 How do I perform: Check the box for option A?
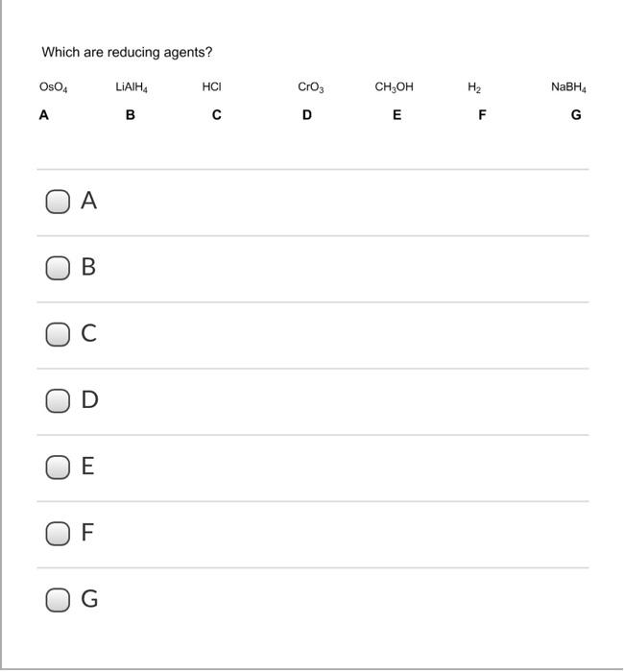[58, 202]
